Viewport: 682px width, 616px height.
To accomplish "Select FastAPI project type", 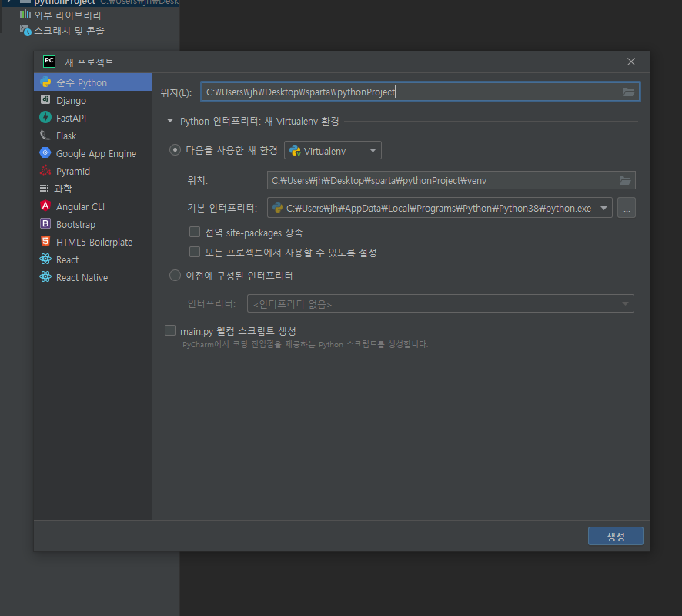I will click(x=93, y=119).
